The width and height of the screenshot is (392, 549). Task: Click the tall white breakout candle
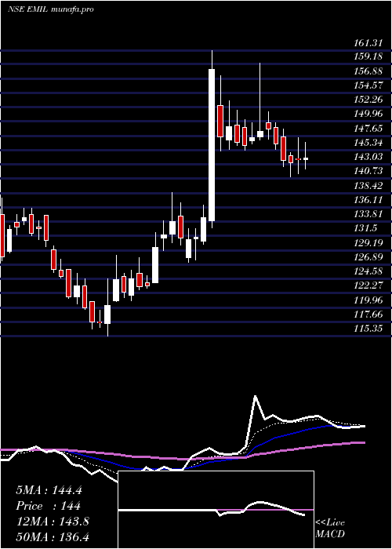pyautogui.click(x=212, y=145)
